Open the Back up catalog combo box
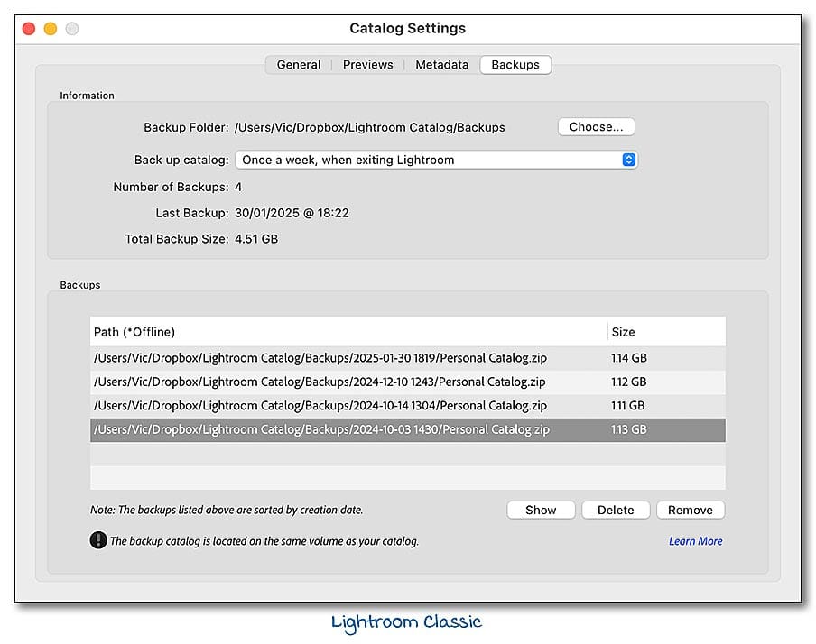 point(433,159)
